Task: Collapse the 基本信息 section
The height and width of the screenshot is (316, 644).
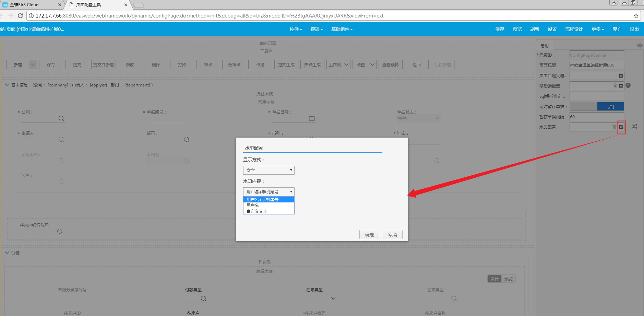Action: click(x=7, y=85)
